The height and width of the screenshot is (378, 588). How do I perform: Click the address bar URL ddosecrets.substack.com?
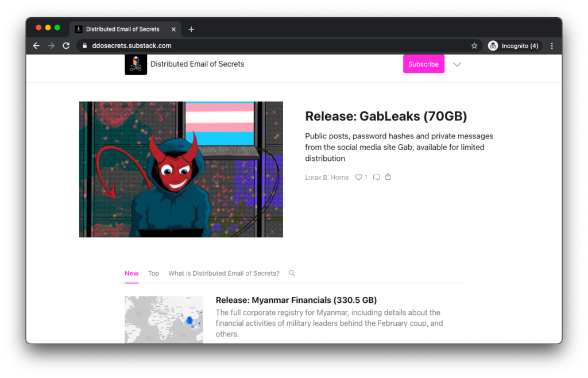point(131,46)
